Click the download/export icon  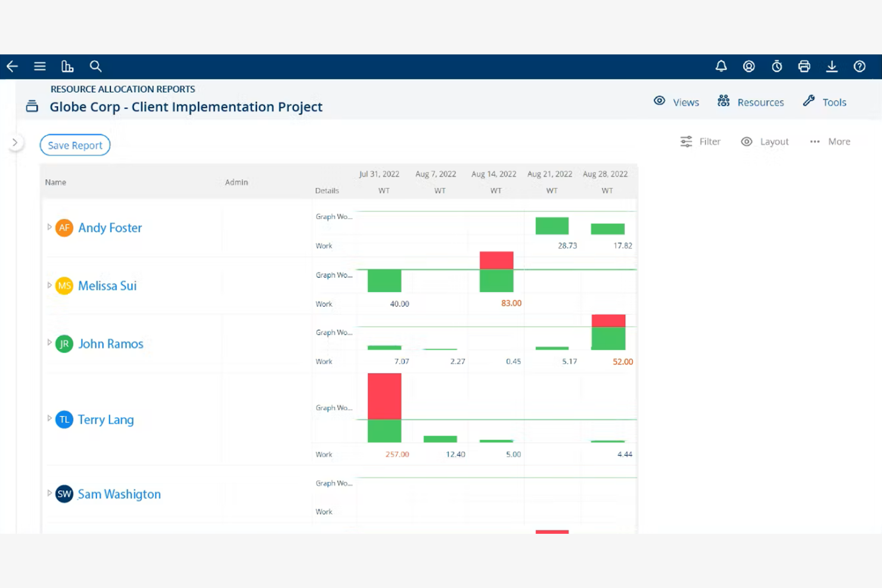pyautogui.click(x=832, y=66)
